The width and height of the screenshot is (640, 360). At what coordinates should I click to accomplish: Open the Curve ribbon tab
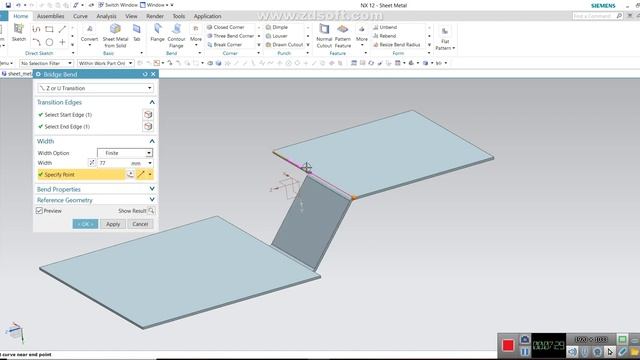[x=80, y=16]
